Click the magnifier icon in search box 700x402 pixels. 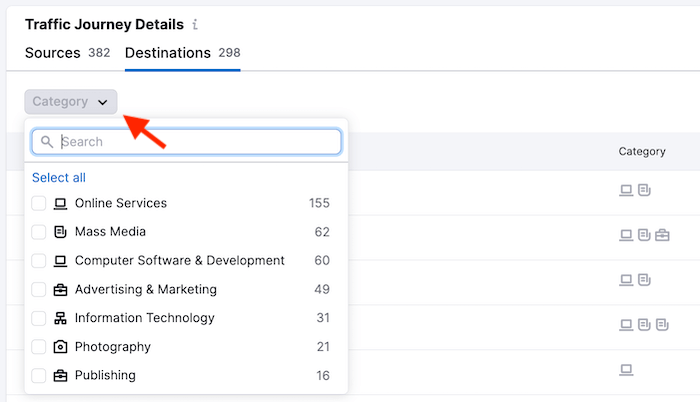point(47,142)
